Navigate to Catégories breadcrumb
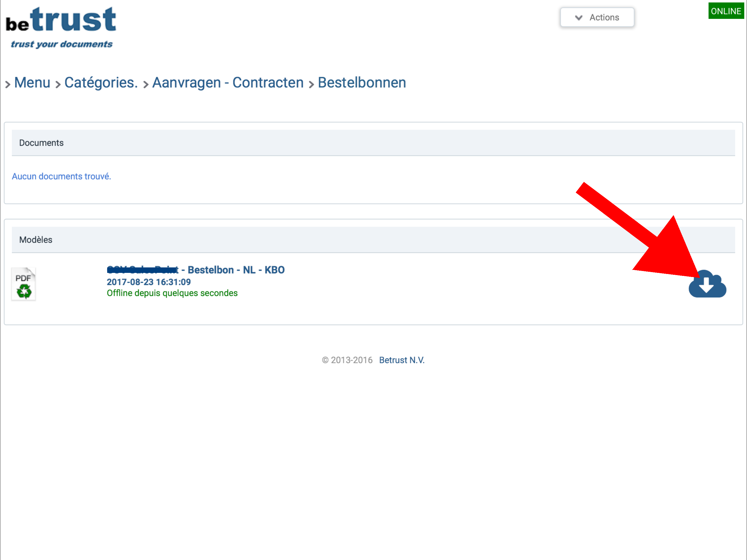This screenshot has height=560, width=747. 101,83
